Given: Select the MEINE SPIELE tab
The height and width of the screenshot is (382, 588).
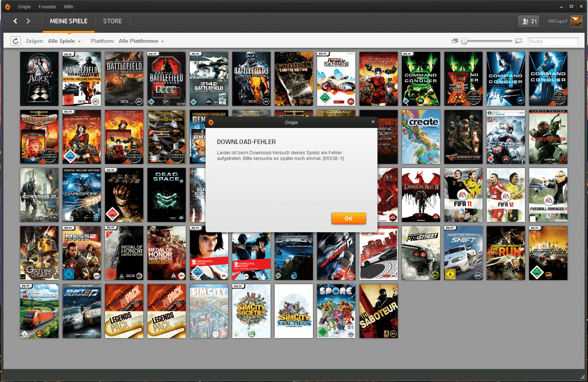Looking at the screenshot, I should point(69,21).
